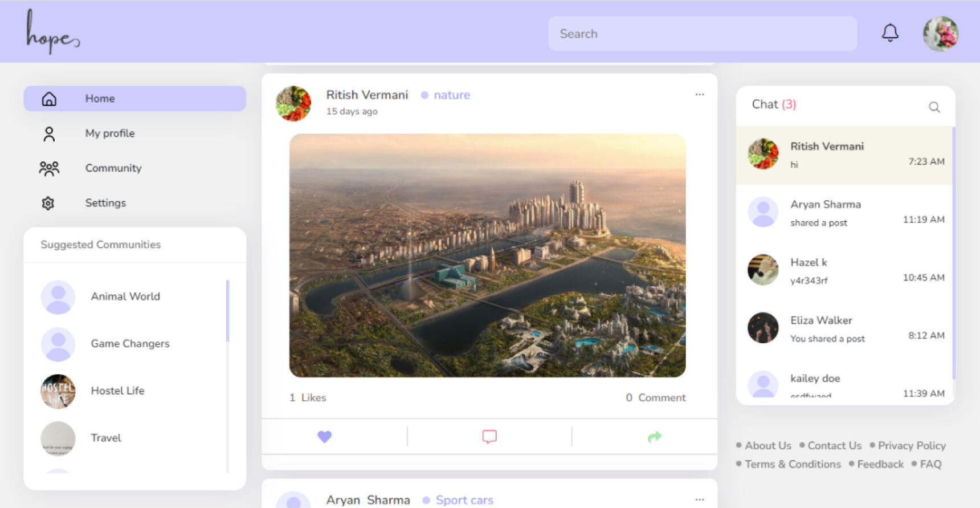Open user profile avatar in header

tap(940, 34)
